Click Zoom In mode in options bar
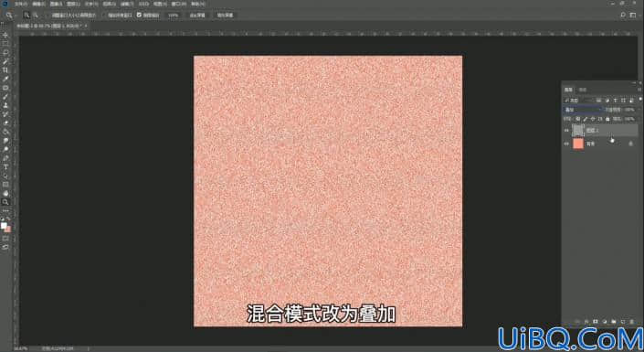This screenshot has height=352, width=644. pos(26,16)
